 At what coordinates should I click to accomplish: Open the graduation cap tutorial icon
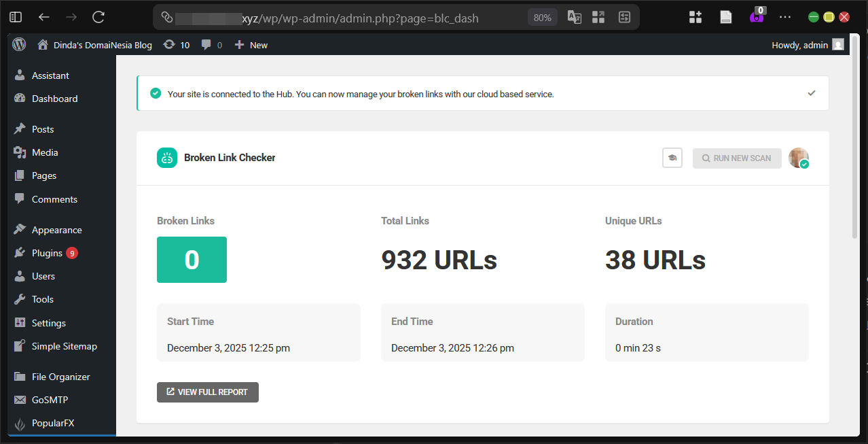[x=672, y=157]
